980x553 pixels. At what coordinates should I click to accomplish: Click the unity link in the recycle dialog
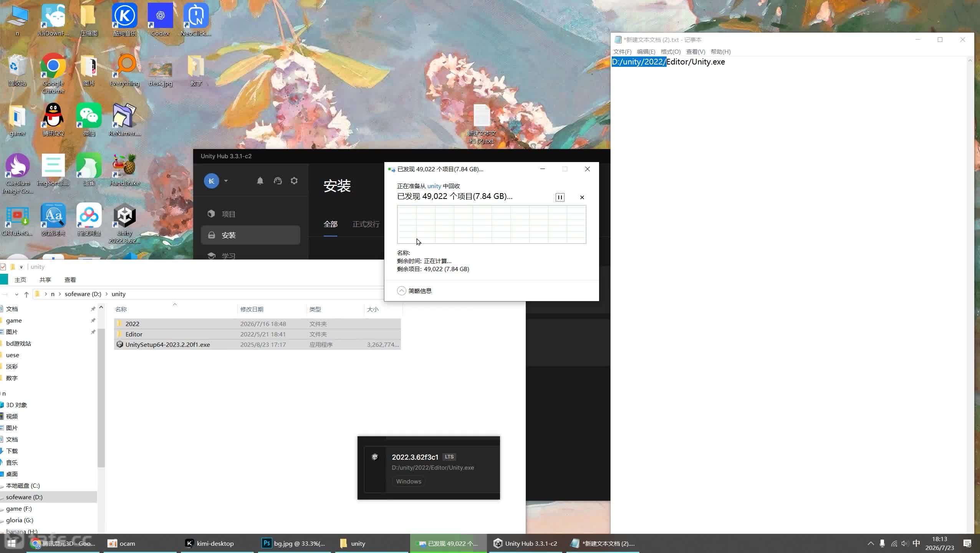click(x=434, y=186)
